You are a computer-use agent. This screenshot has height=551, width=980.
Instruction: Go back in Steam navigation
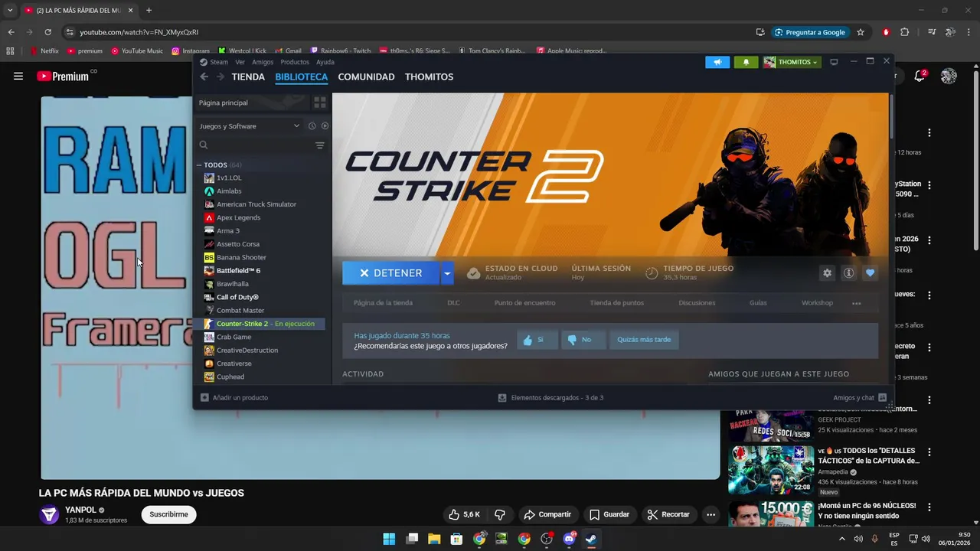coord(204,77)
